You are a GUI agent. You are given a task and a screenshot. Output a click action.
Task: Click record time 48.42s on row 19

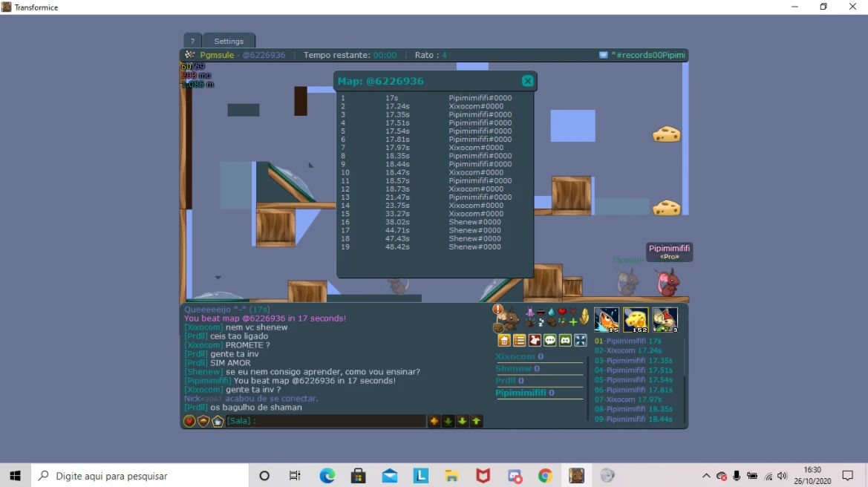click(x=397, y=246)
